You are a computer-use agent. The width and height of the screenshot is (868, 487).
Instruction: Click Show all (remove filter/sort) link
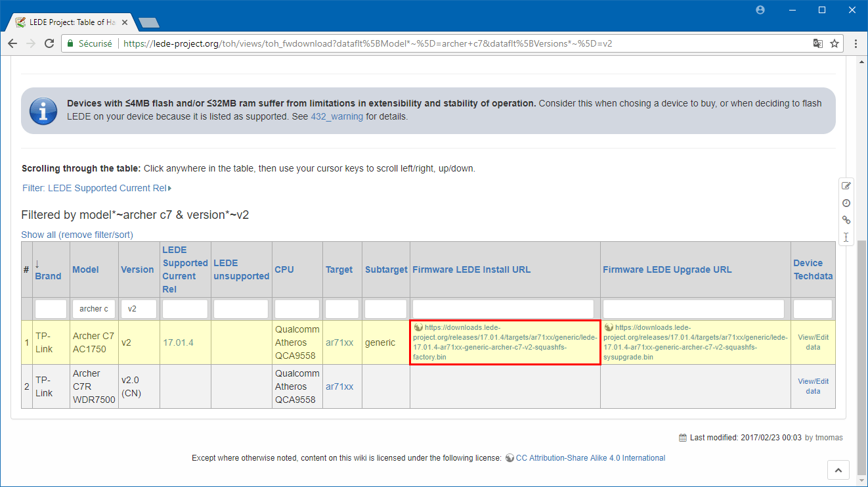click(x=77, y=235)
